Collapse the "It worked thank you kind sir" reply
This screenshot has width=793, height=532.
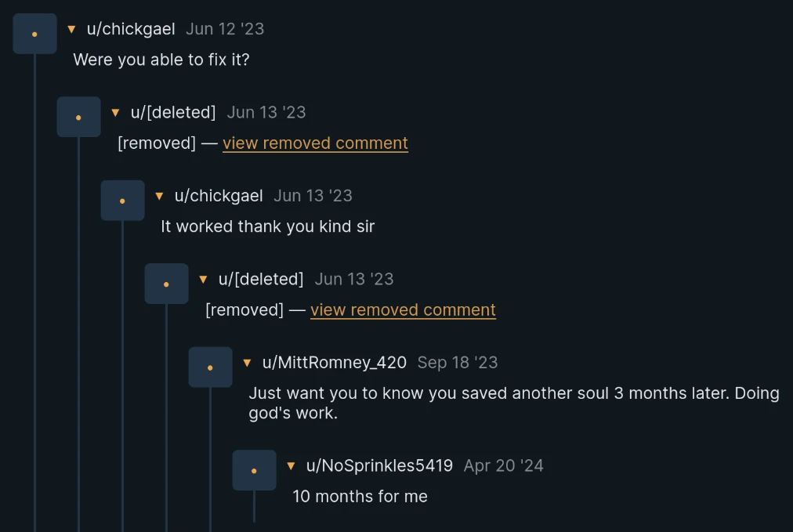click(x=159, y=196)
